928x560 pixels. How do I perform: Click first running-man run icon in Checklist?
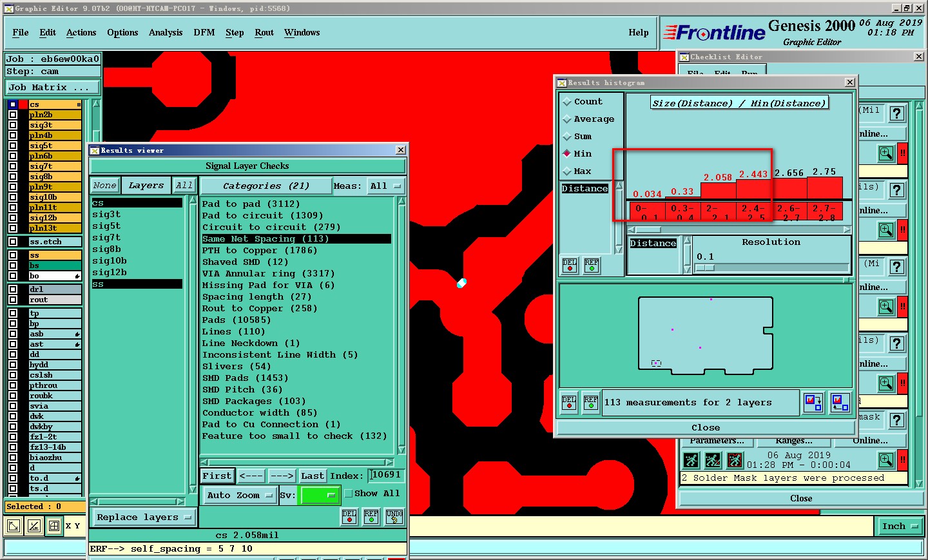coord(691,460)
